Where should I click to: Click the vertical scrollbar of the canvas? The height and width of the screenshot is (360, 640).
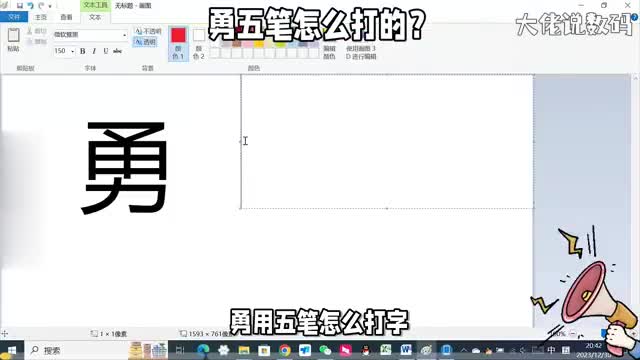pyautogui.click(x=636, y=200)
